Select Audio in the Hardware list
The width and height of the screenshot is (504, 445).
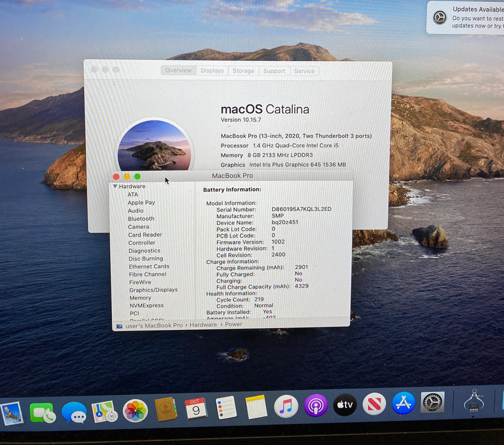pos(136,210)
